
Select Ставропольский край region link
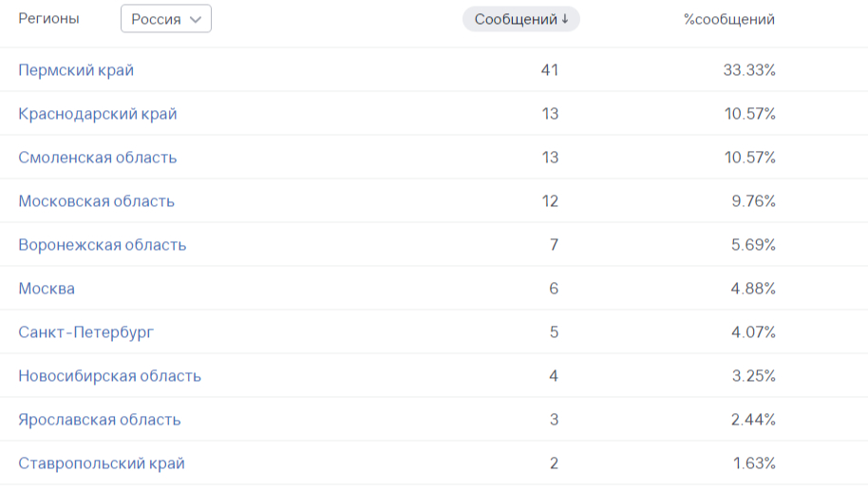[x=102, y=463]
